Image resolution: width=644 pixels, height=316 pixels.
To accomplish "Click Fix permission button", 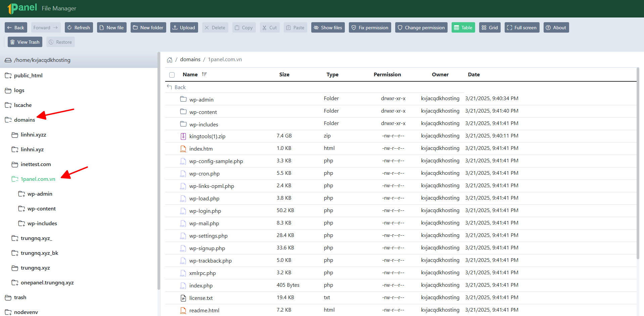I will [370, 28].
